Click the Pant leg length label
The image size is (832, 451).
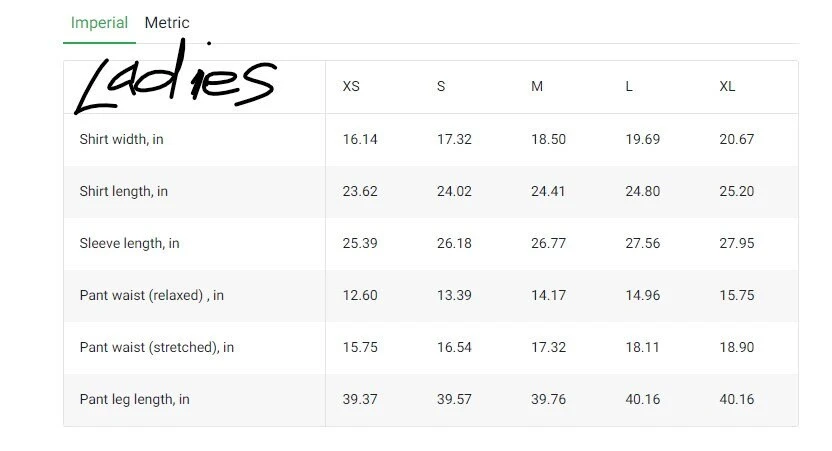(134, 400)
